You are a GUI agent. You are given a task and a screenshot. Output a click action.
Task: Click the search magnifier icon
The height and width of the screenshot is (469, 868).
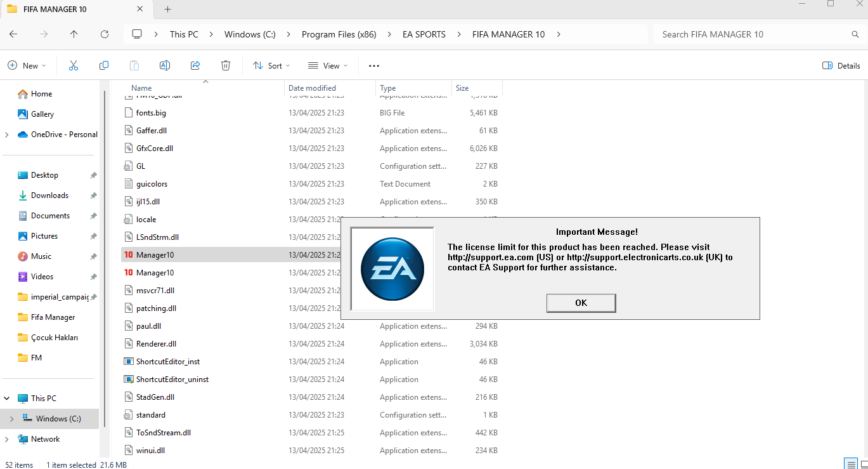tap(855, 34)
